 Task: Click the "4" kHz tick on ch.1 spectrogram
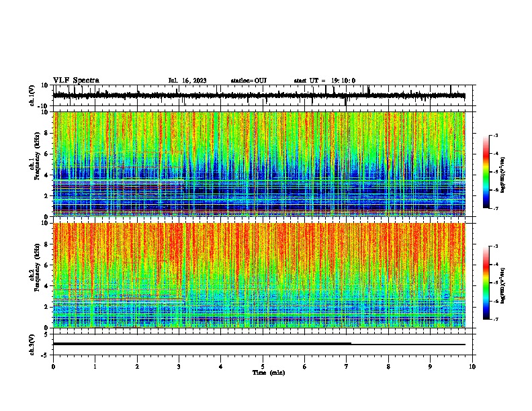click(x=47, y=175)
